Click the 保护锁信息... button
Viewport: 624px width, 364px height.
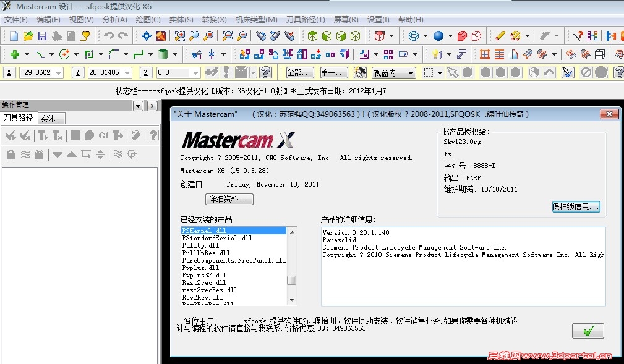(x=576, y=206)
